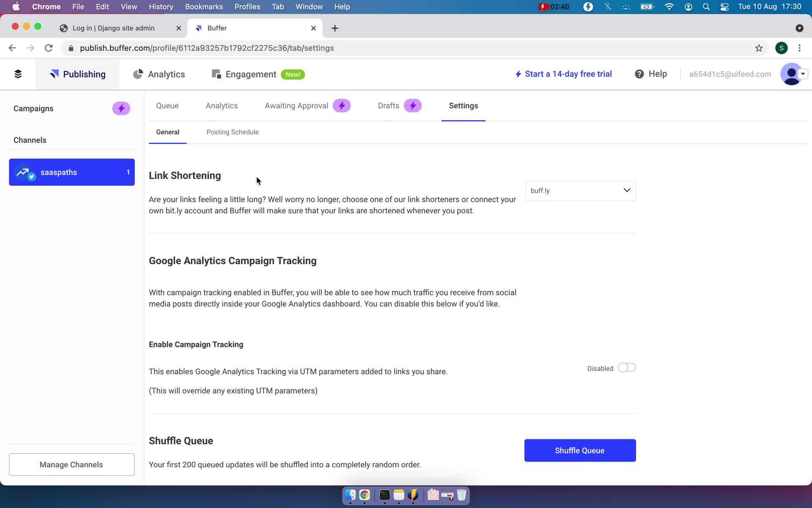Click the Wi-Fi status icon
812x508 pixels.
(x=669, y=7)
